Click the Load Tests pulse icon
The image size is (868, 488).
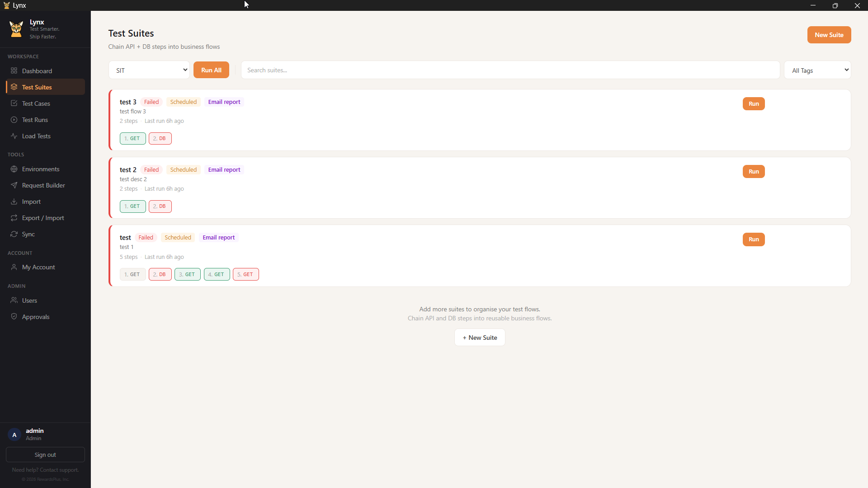click(x=14, y=136)
